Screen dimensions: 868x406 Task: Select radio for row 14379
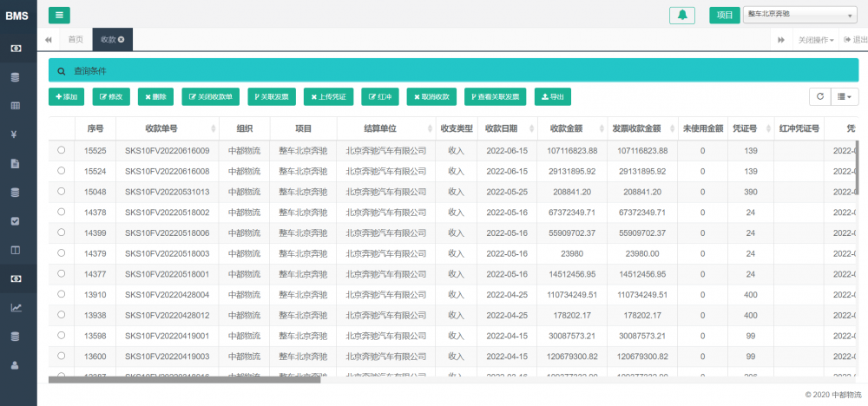click(x=62, y=252)
